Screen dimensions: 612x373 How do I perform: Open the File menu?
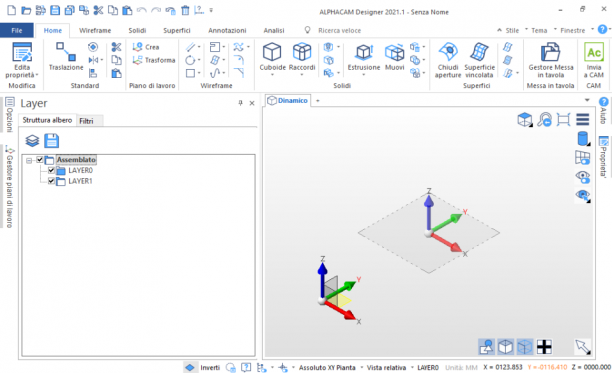[17, 30]
